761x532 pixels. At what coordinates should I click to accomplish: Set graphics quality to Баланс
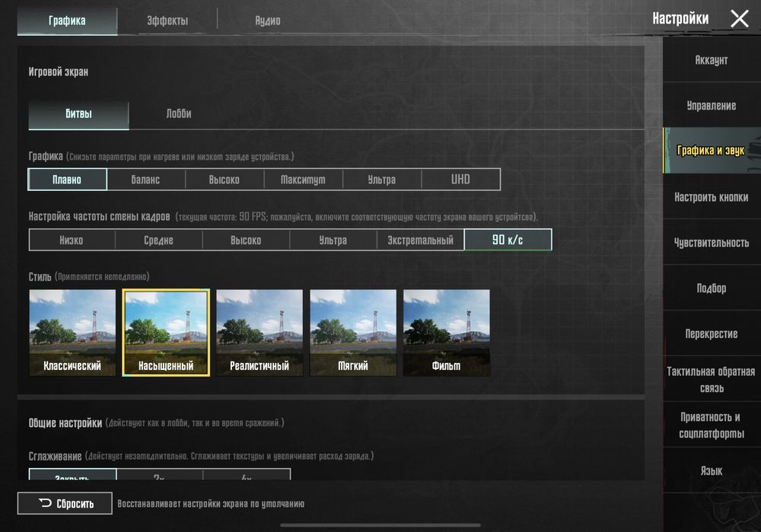tap(145, 180)
